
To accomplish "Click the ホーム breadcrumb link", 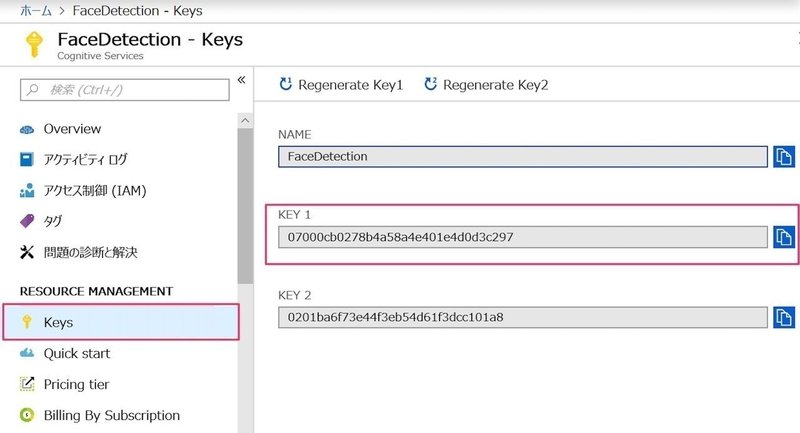I will tap(36, 11).
